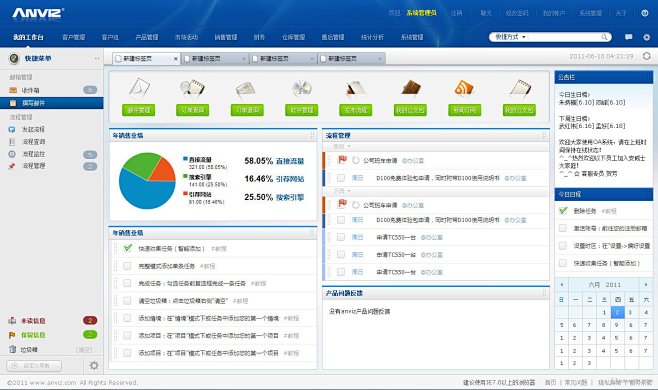Open the chat bubble icon beside search
Screen dimensions: 658x390
click(x=628, y=37)
